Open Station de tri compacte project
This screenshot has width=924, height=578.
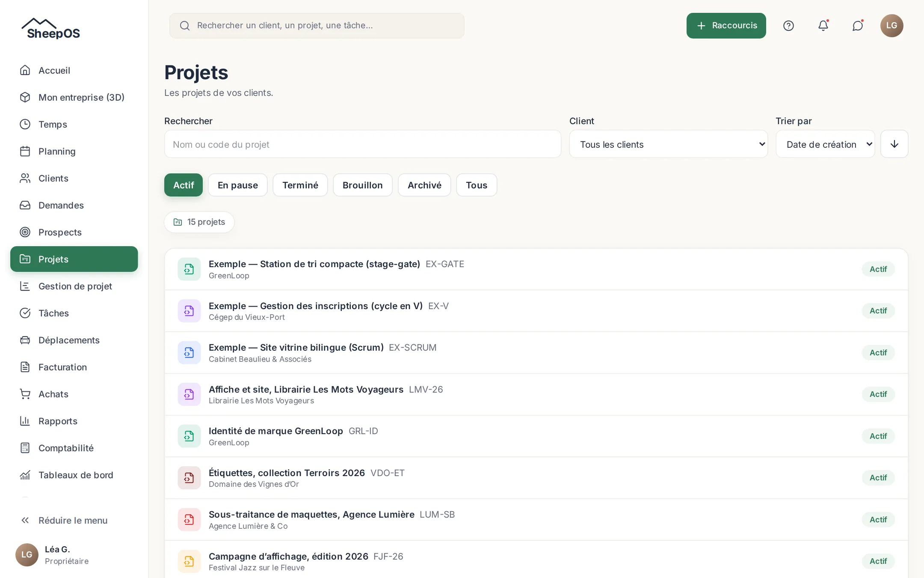(x=536, y=269)
